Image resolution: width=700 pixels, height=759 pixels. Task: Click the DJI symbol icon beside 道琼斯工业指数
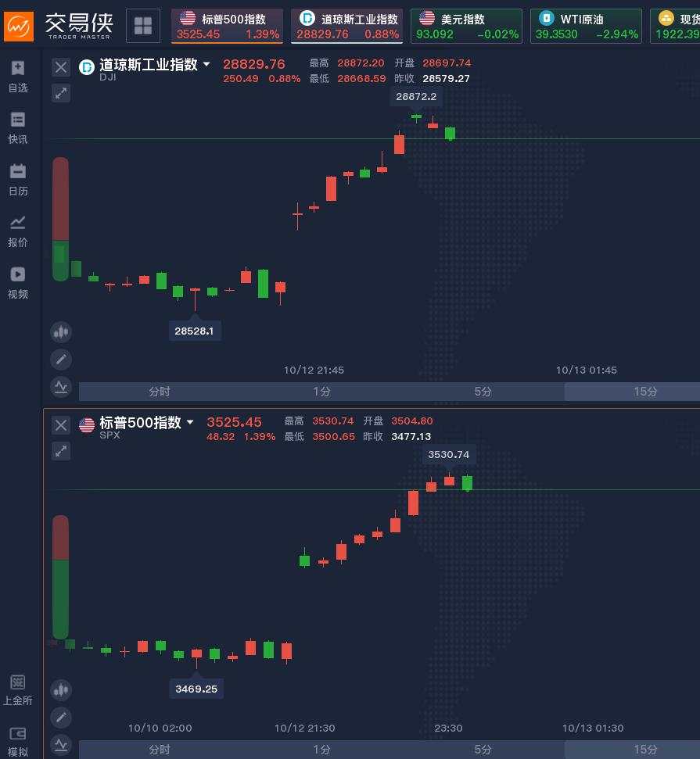coord(87,66)
